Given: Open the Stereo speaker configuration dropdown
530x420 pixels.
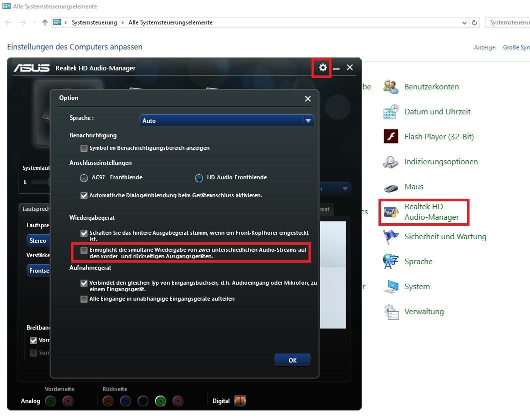Looking at the screenshot, I should 38,241.
